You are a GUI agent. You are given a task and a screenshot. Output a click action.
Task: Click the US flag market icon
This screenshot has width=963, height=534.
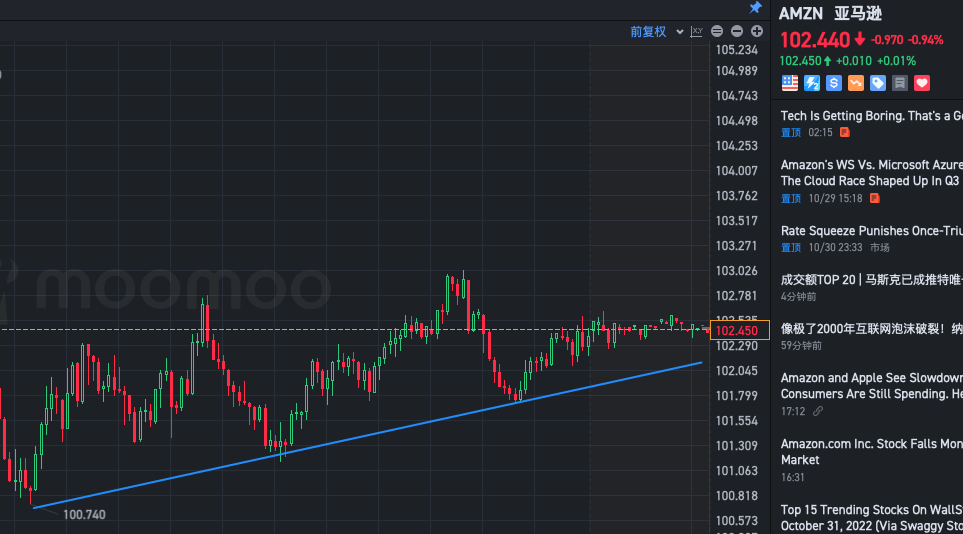click(x=790, y=83)
